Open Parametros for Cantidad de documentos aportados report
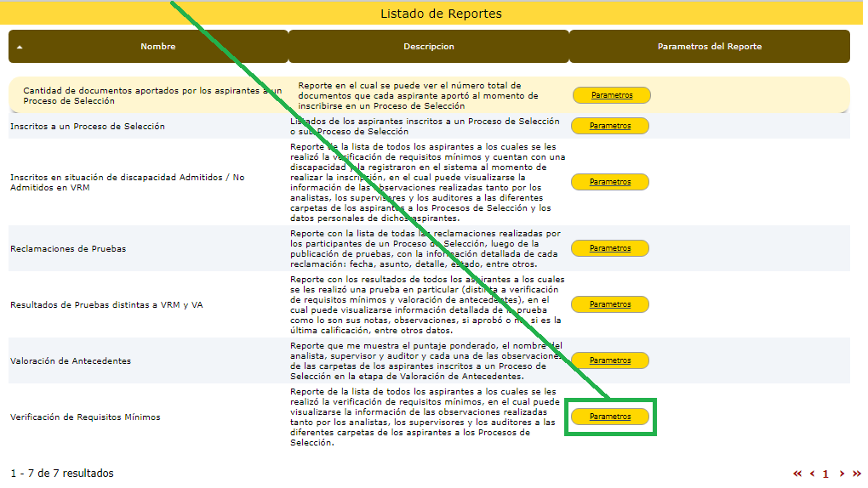 coord(612,95)
